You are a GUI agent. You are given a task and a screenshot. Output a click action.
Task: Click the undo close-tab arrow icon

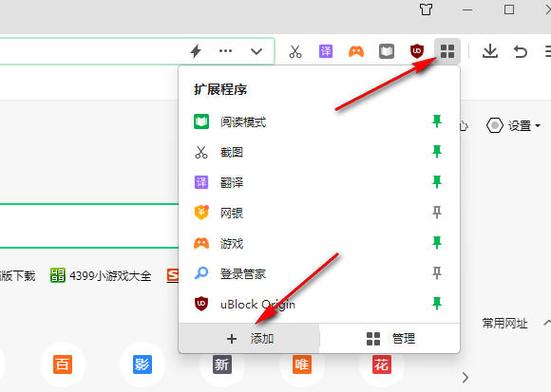click(520, 52)
